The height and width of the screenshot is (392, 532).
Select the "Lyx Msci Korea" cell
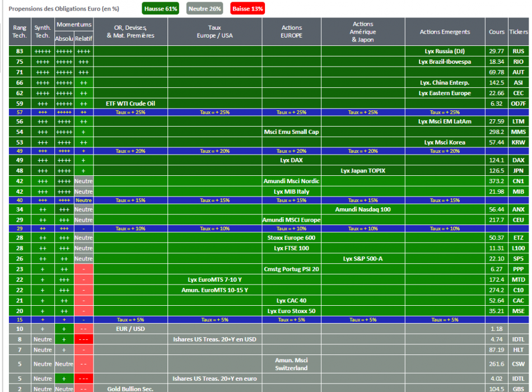pyautogui.click(x=445, y=143)
